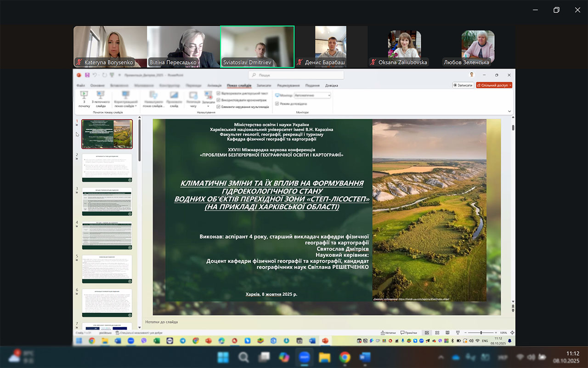Click the Записати button at top right
Screen dimensions: 588x368
coord(463,85)
